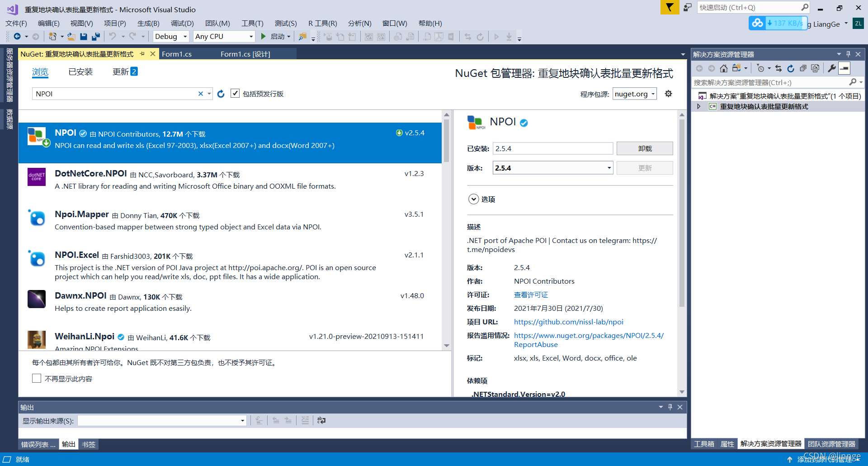868x466 pixels.
Task: Open NuGet settings gear icon
Action: (669, 94)
